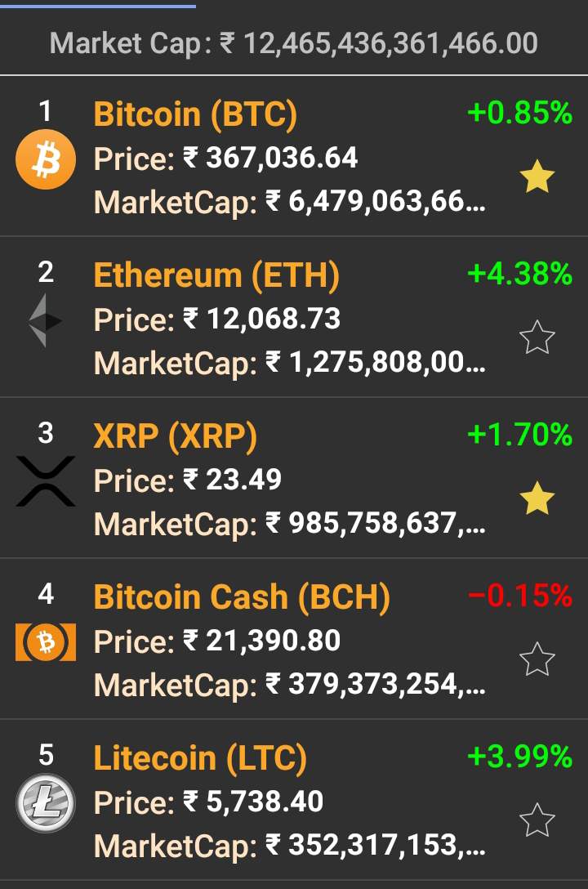Star Litecoin as a favorite
This screenshot has height=889, width=588.
pyautogui.click(x=537, y=820)
